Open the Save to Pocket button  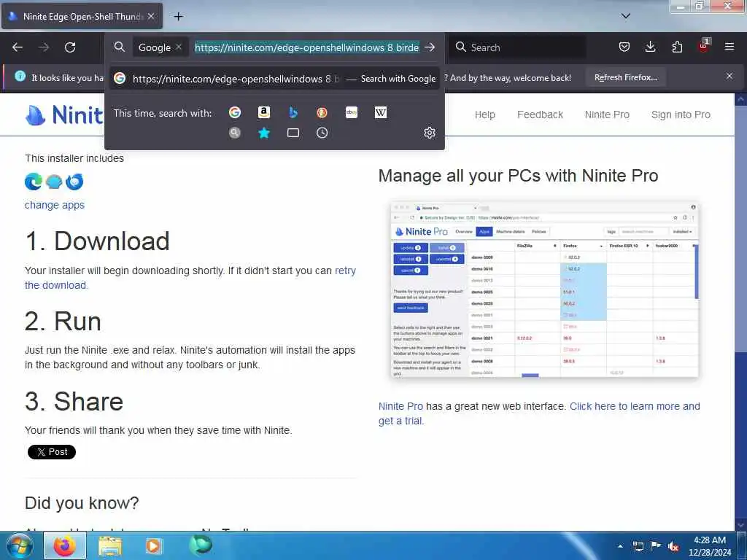624,47
